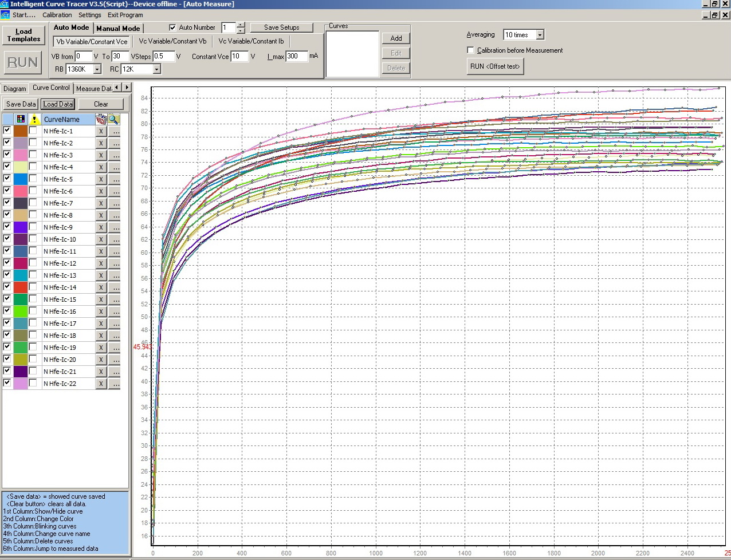
Task: Remove curve N Hfe-Ic-15 using its X
Action: [101, 299]
